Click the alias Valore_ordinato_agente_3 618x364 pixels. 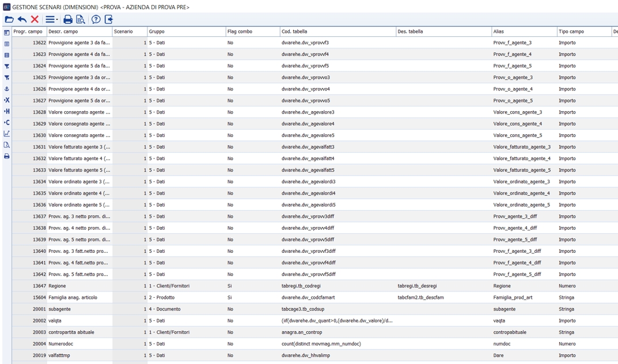click(x=524, y=181)
